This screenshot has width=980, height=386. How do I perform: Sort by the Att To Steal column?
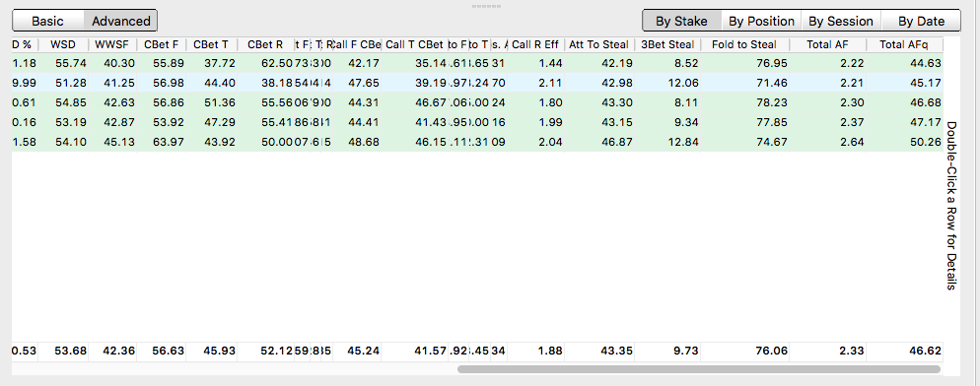click(598, 44)
